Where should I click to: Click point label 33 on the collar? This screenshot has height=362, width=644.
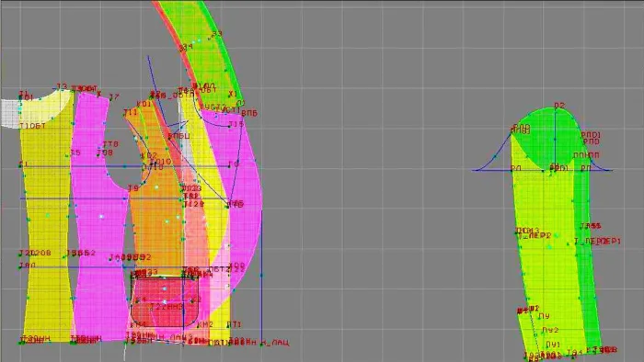(x=217, y=34)
